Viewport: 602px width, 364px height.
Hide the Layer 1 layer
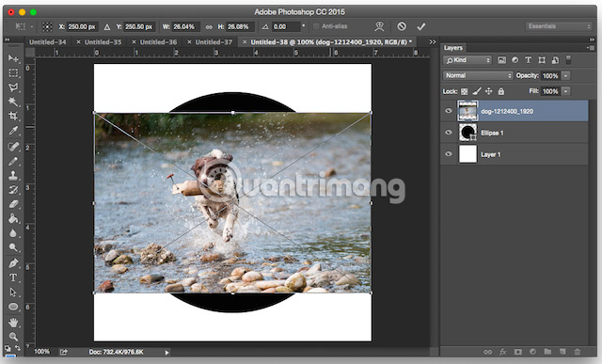[x=449, y=154]
